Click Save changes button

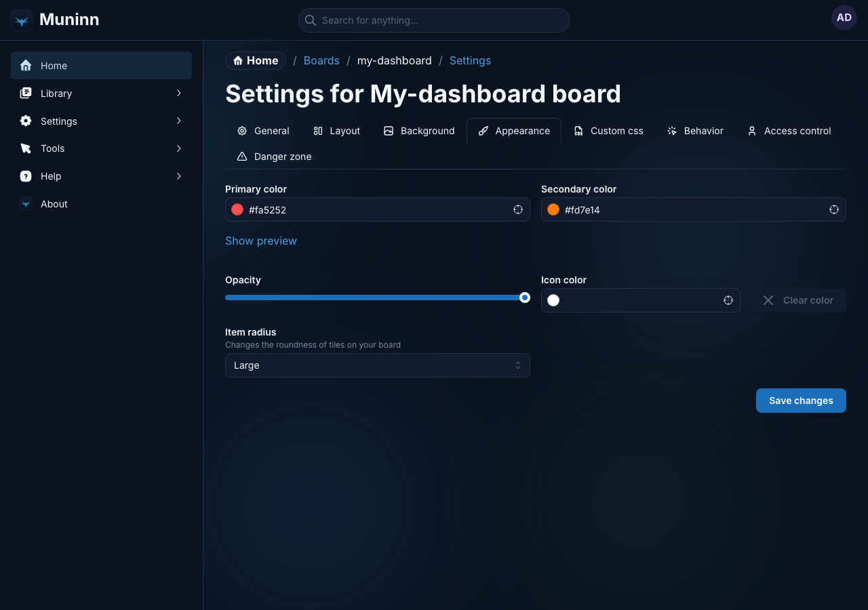[x=801, y=401]
